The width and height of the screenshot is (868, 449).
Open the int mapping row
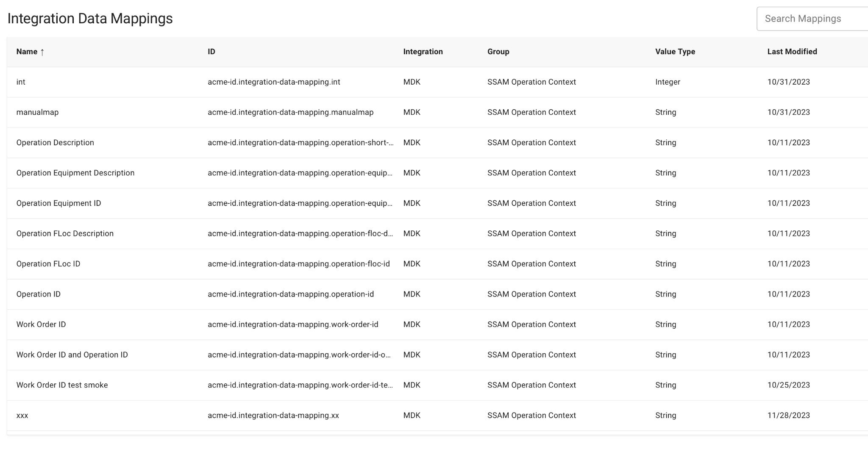coord(437,82)
